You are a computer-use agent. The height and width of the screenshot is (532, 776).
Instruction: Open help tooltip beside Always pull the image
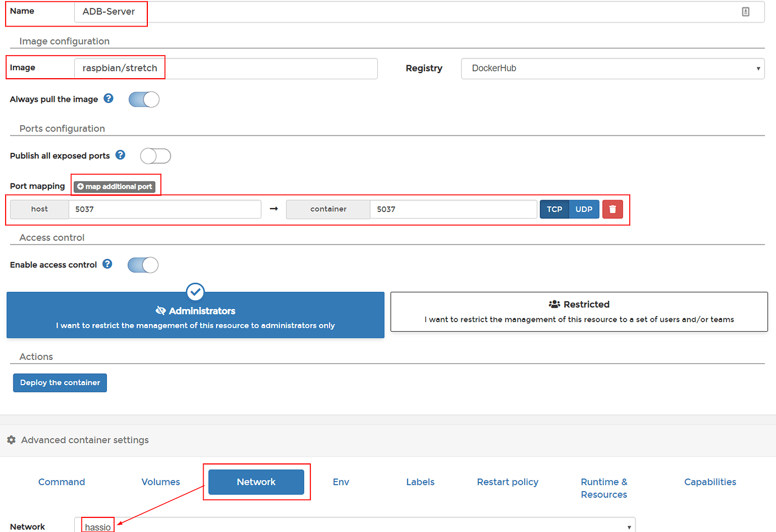(107, 98)
